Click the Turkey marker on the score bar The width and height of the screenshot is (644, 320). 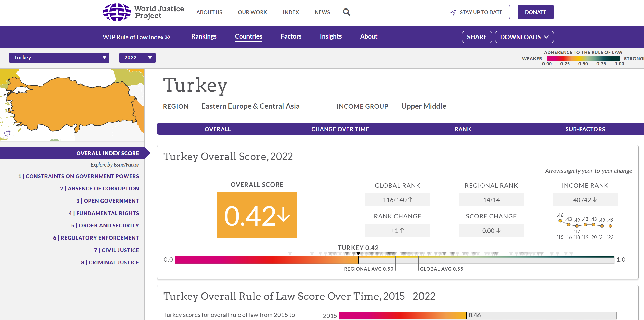point(358,254)
